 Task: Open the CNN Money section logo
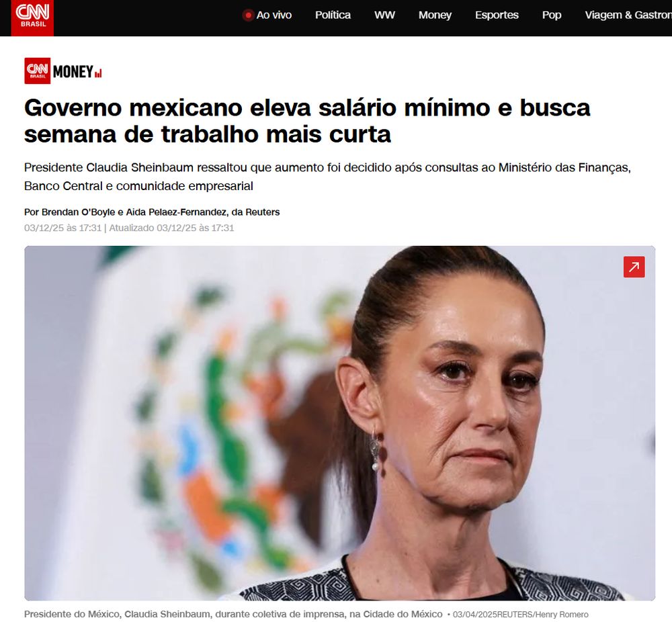[63, 71]
